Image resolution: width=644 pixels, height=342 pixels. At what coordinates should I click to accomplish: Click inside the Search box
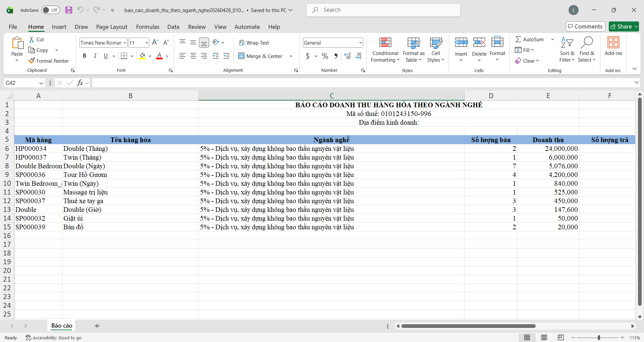click(383, 10)
